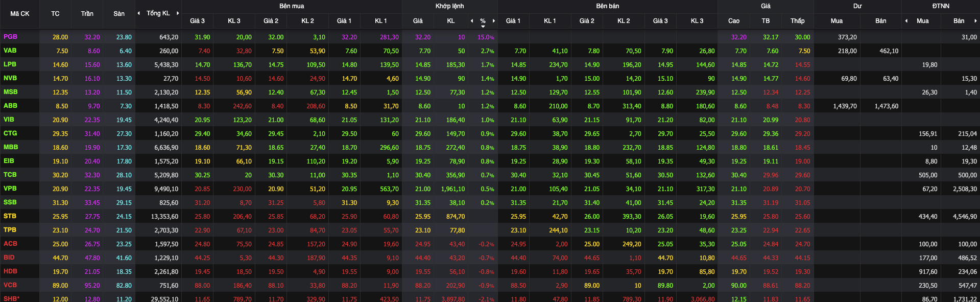Click HDB ĐTNN Mua value 917,60
The height and width of the screenshot is (302, 980).
coord(928,272)
